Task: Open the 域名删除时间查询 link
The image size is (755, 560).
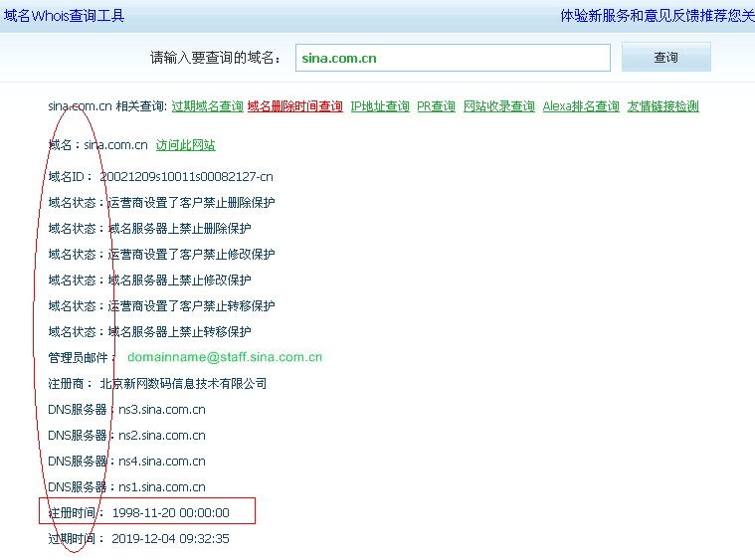Action: tap(295, 106)
